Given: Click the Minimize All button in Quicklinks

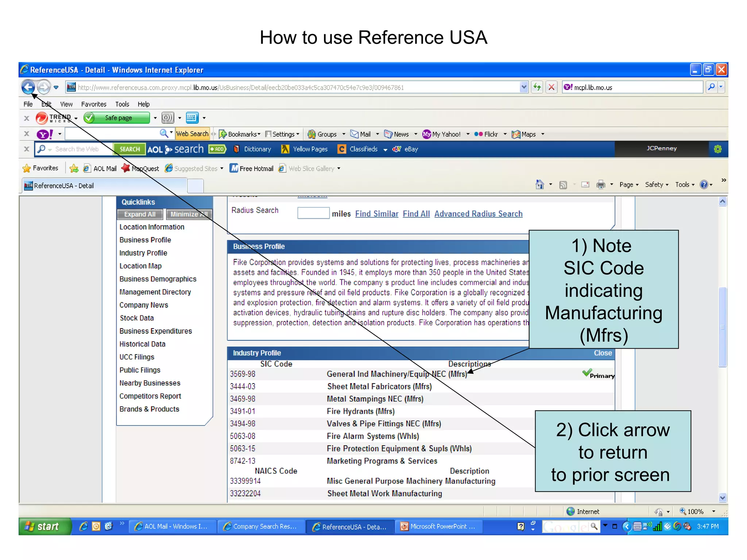Looking at the screenshot, I should (189, 214).
